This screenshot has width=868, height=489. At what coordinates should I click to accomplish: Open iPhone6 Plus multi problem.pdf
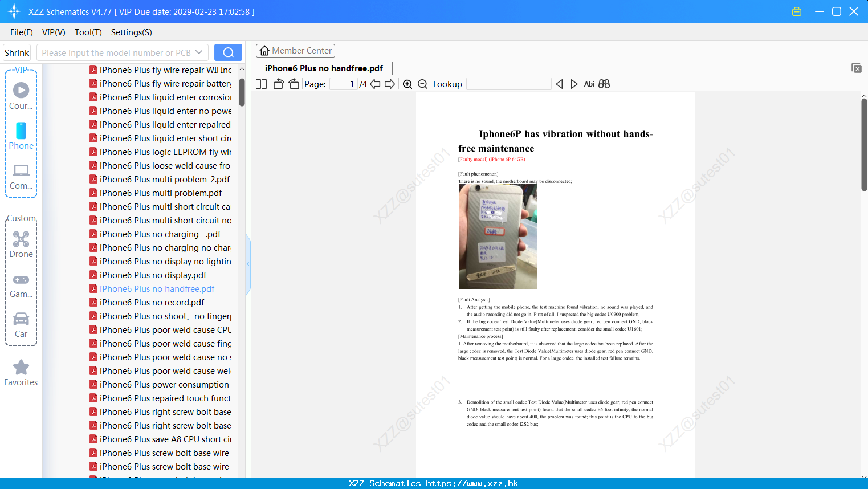[x=161, y=193]
